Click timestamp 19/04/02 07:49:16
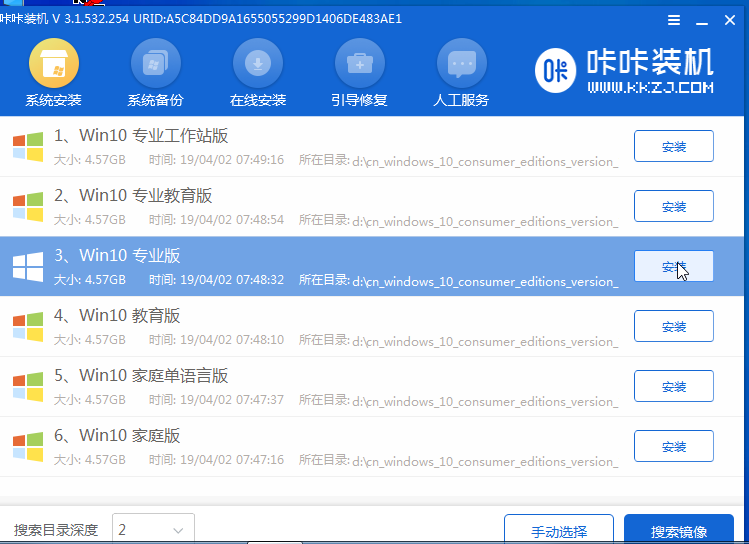Image resolution: width=749 pixels, height=544 pixels. (232, 160)
